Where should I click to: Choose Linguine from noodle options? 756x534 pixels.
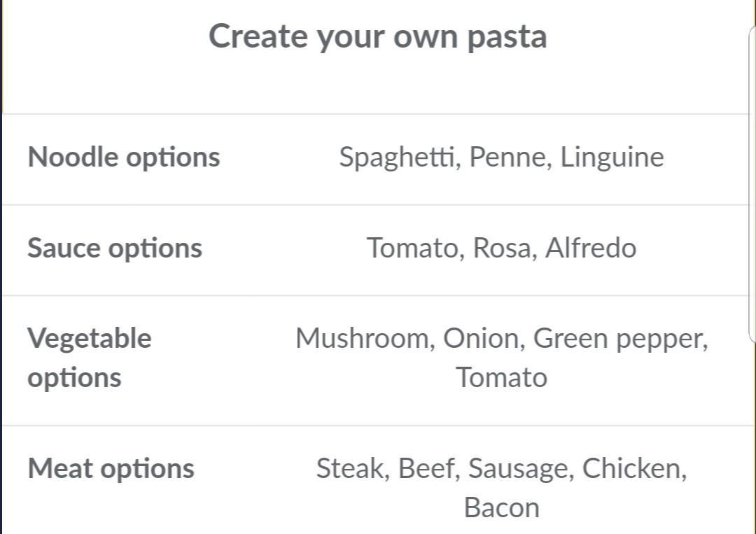(x=612, y=157)
